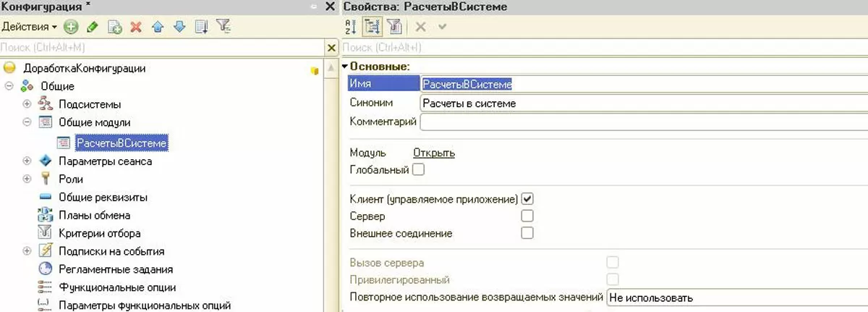Enable the Глобальный checkbox
Viewport: 868px width, 312px height.
(418, 170)
